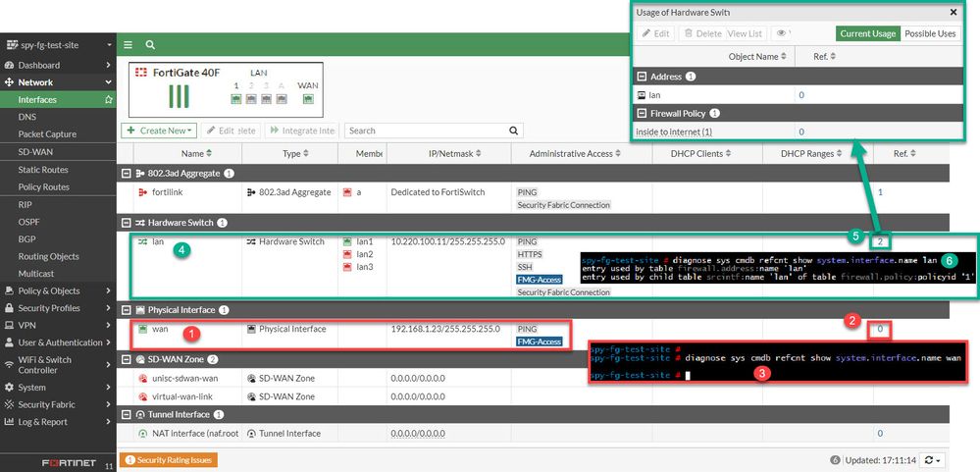This screenshot has width=980, height=472.
Task: Open the DNS menu item
Action: tap(26, 117)
